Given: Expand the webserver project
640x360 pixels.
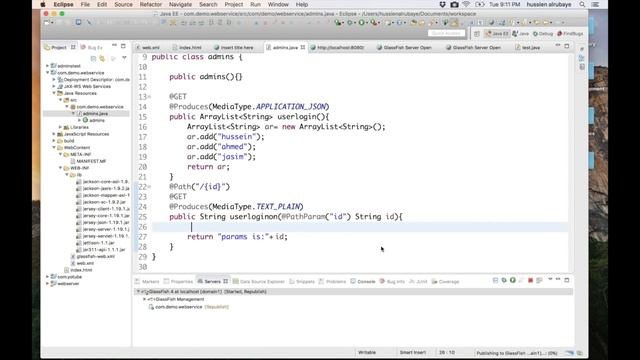Looking at the screenshot, I should (x=47, y=283).
